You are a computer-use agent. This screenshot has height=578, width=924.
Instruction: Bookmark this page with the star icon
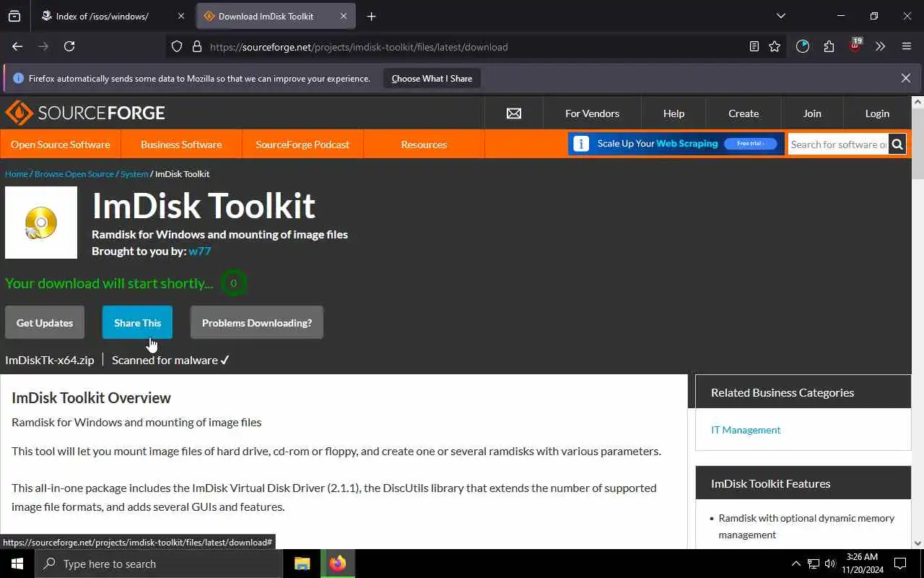click(775, 46)
